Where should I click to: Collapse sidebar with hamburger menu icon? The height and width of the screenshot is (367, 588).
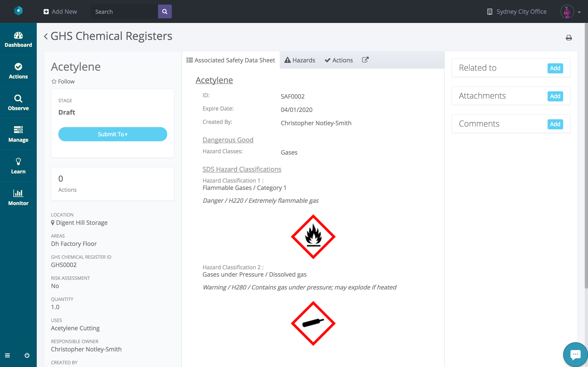tap(8, 355)
